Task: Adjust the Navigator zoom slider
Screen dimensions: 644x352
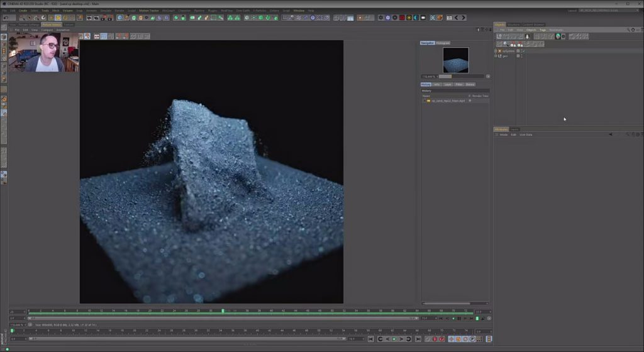Action: [461, 76]
